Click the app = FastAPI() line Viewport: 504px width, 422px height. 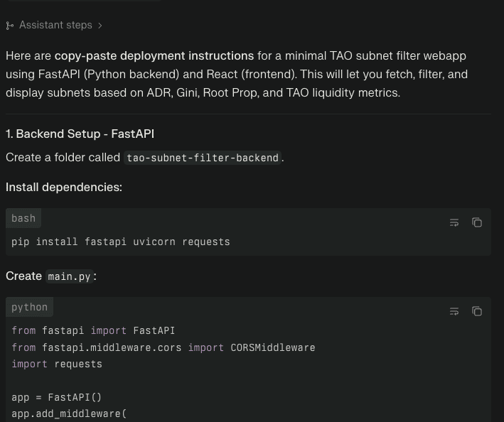point(57,397)
